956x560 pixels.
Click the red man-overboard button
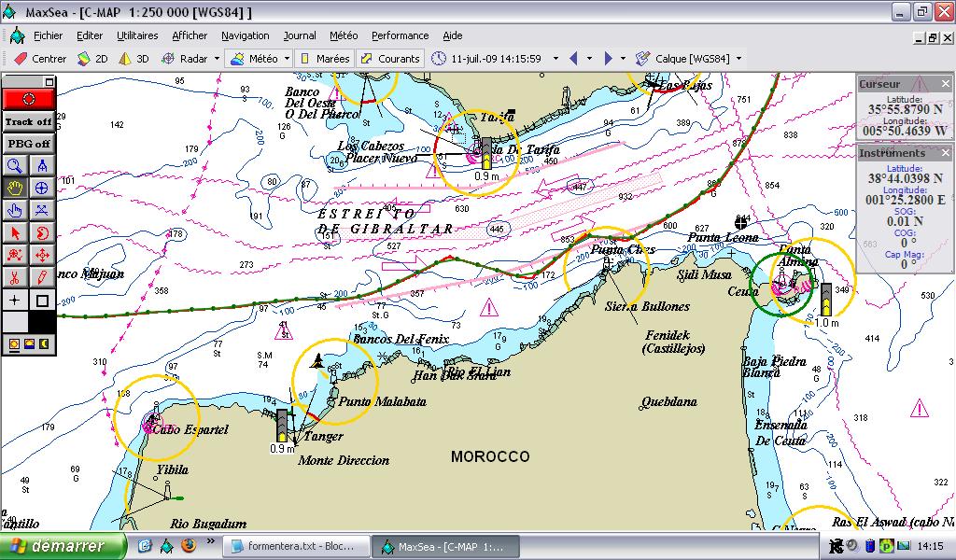click(x=29, y=98)
